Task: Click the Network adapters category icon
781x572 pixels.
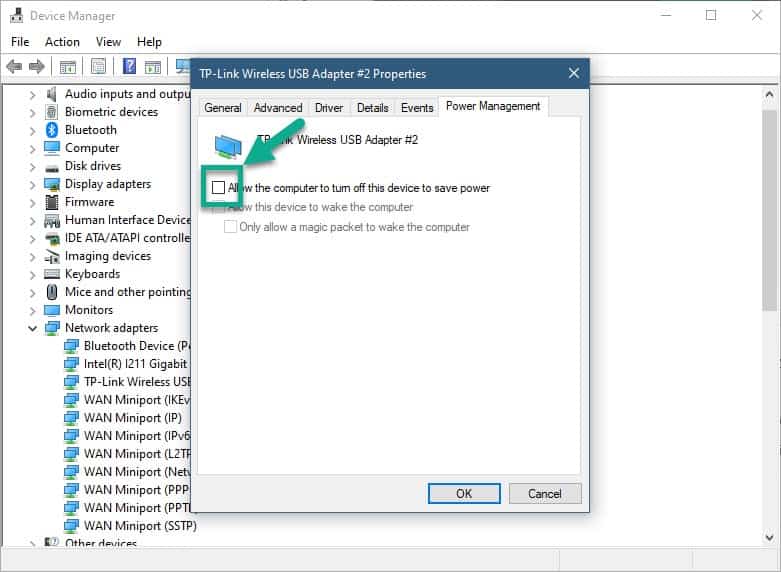Action: tap(52, 328)
